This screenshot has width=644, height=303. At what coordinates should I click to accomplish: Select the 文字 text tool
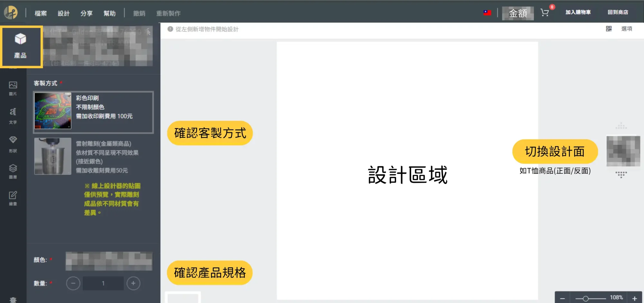13,116
